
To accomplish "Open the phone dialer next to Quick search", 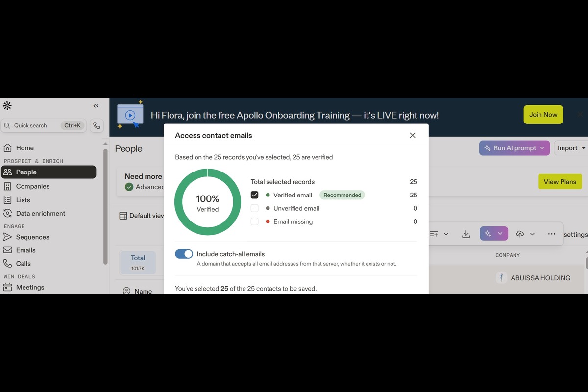I will [97, 125].
